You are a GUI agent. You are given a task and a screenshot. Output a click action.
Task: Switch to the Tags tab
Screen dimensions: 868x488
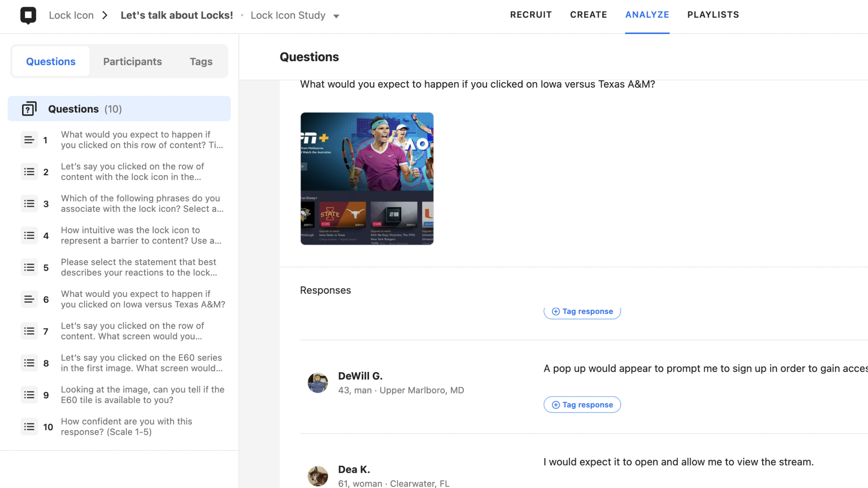(201, 61)
